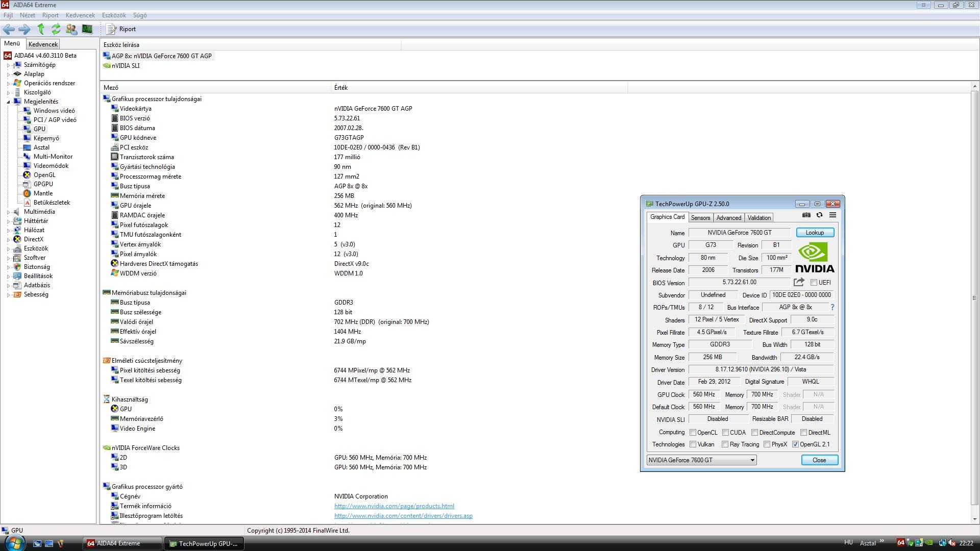Toggle the OpenCL checkbox
Viewport: 980px width, 551px height.
click(x=693, y=433)
